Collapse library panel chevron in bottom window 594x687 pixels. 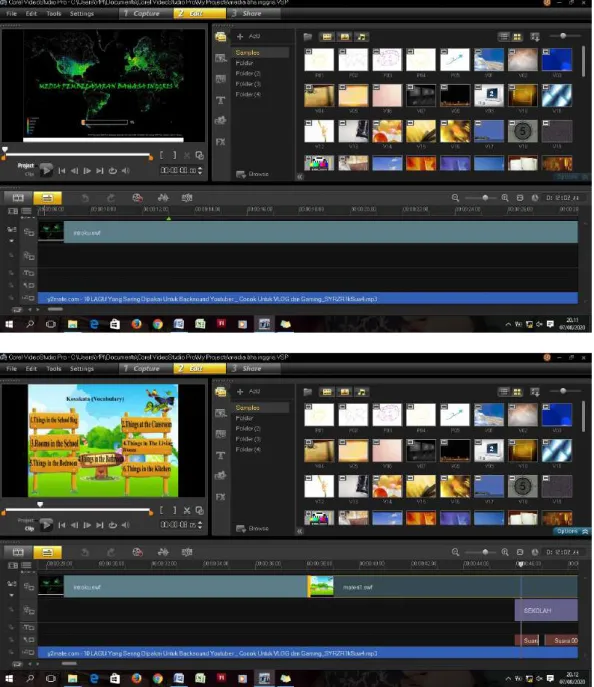click(300, 531)
